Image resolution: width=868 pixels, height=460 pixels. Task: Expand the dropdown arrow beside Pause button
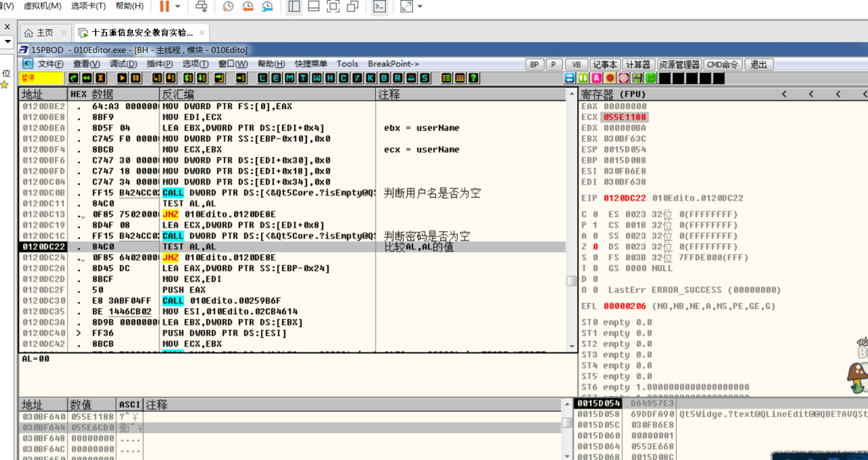(178, 7)
